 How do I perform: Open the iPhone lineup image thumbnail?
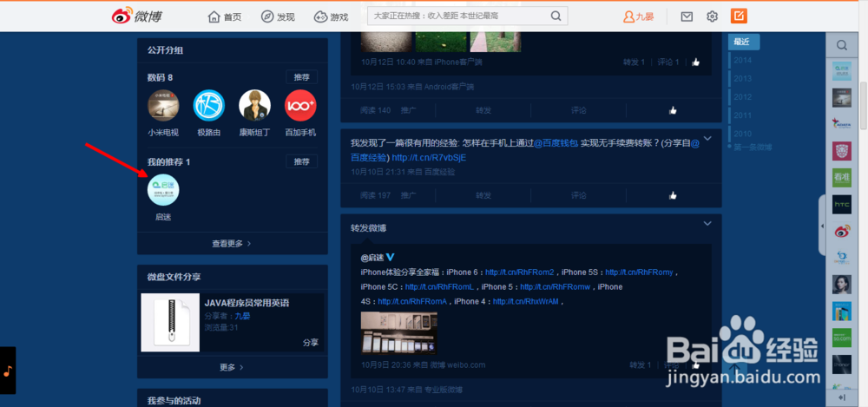[x=398, y=332]
